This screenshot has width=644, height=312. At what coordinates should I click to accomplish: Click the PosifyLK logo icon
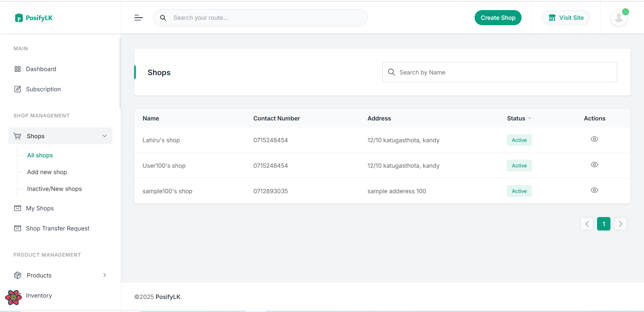click(x=19, y=18)
